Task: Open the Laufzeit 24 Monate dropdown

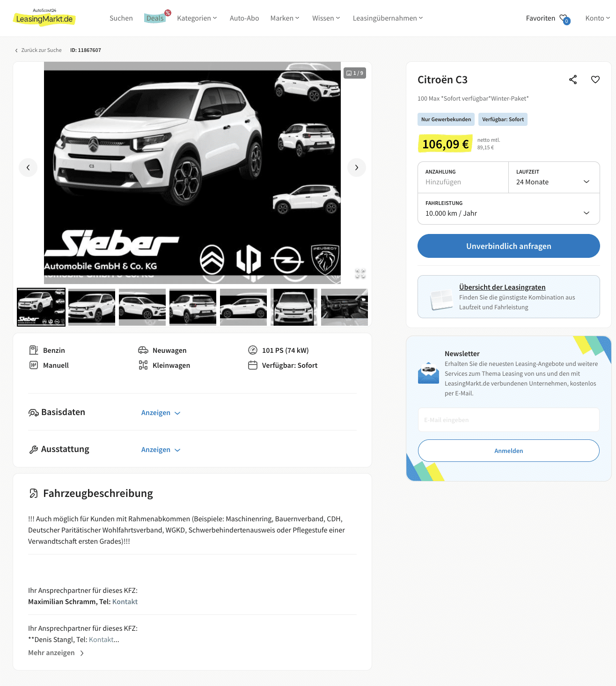Action: 554,177
